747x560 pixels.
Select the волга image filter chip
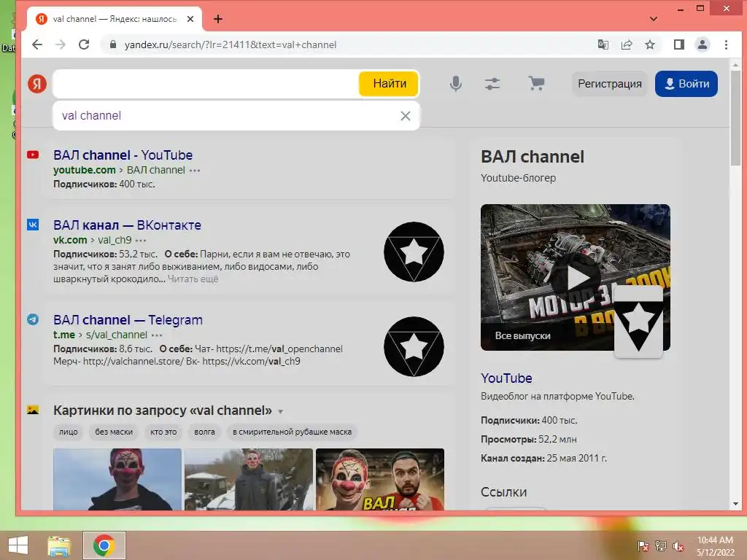tap(204, 432)
